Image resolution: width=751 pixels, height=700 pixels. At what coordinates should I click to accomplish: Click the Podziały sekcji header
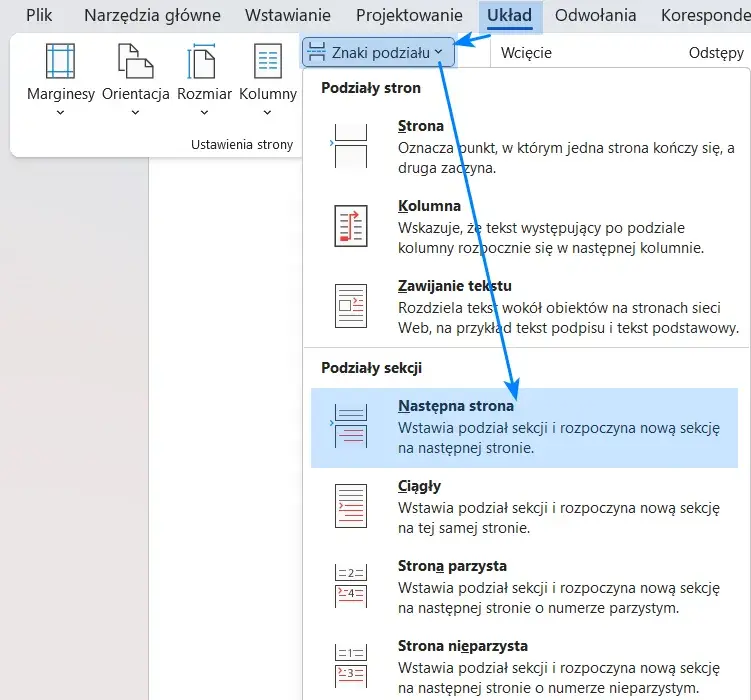pos(372,368)
